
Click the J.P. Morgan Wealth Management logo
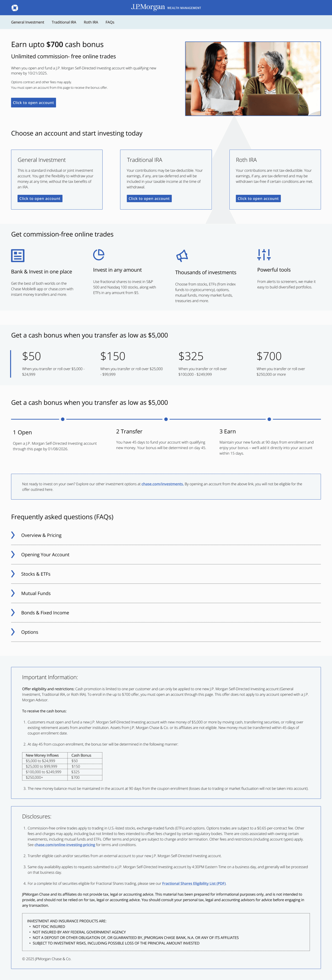coord(166,7)
